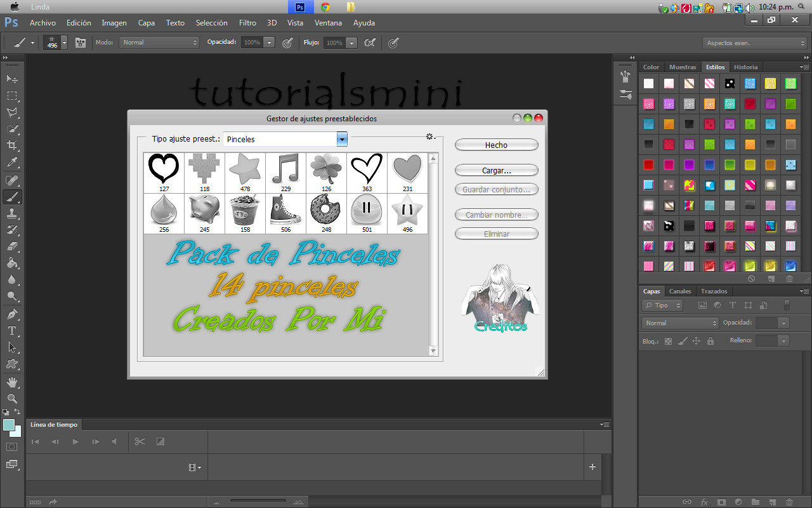The image size is (812, 508).
Task: Enable airbrush build-up next to Flujo
Action: pyautogui.click(x=370, y=43)
